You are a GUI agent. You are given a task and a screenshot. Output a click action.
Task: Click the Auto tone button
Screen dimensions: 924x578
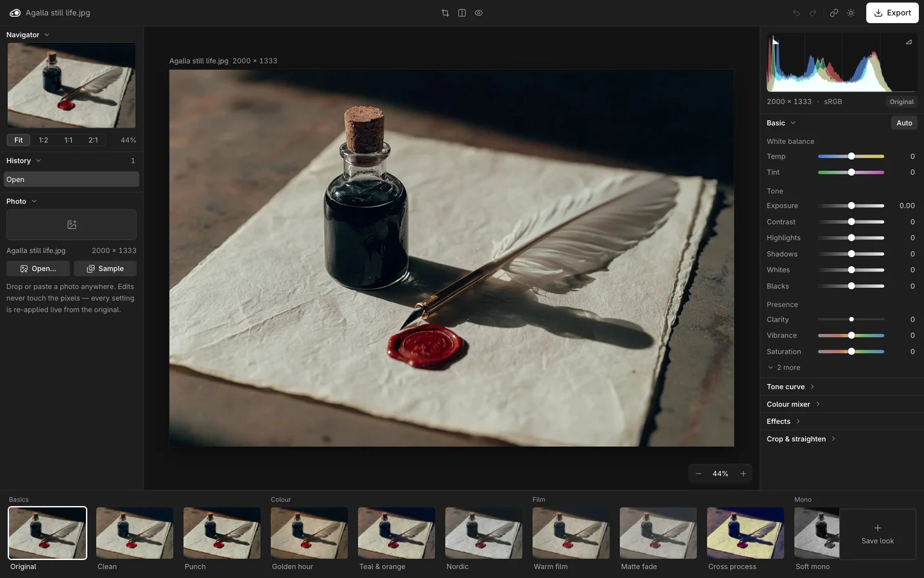(x=904, y=123)
